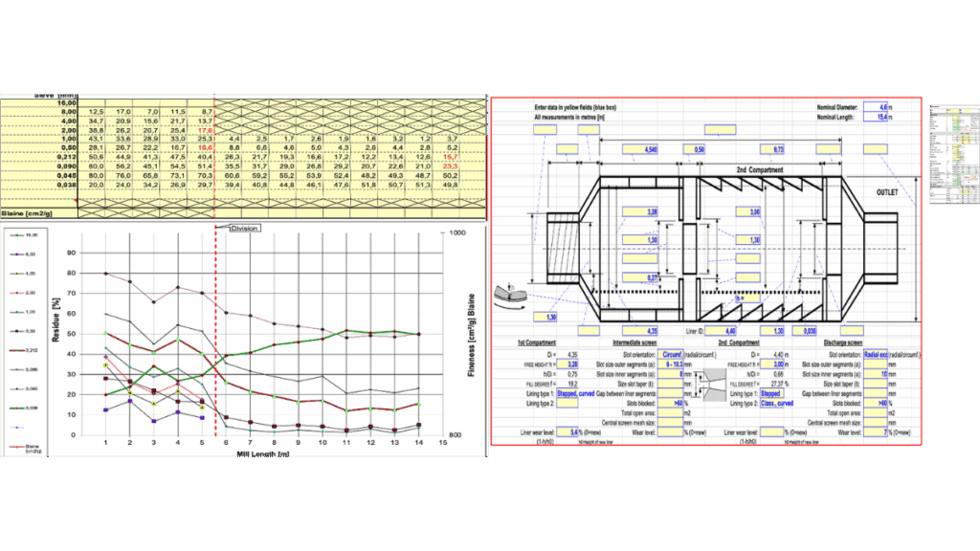The image size is (980, 551).
Task: Click the OUTLET label in the mill diagram
Action: (890, 192)
